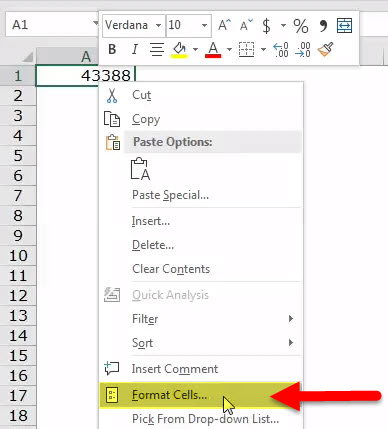Screen dimensions: 388x429
Task: Click the Insert Comment speech bubble icon
Action: pos(112,368)
